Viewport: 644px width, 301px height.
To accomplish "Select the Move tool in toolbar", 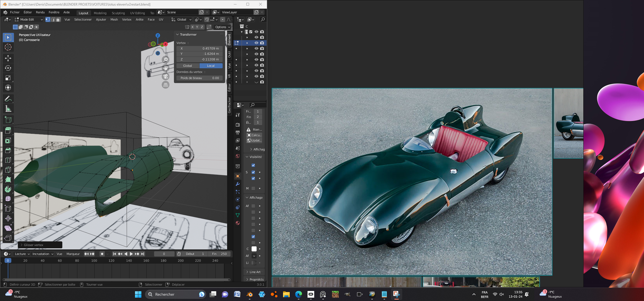I will [8, 58].
